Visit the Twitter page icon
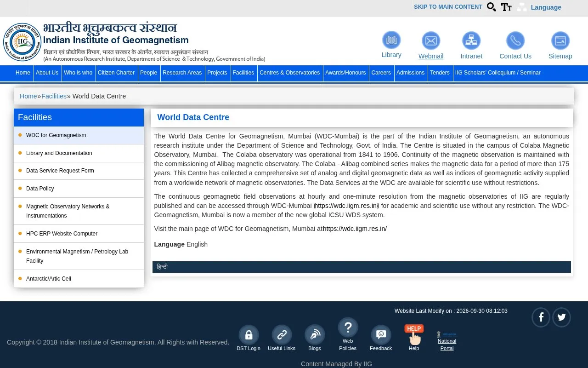 tap(561, 317)
